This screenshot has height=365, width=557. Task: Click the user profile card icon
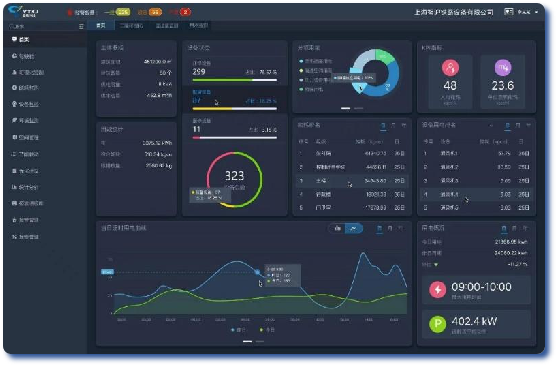coord(508,12)
